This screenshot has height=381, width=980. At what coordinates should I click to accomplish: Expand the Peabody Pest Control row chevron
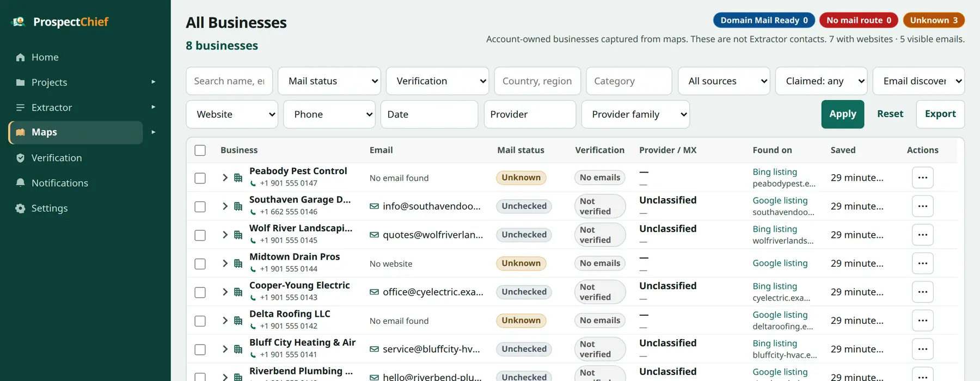(x=225, y=177)
